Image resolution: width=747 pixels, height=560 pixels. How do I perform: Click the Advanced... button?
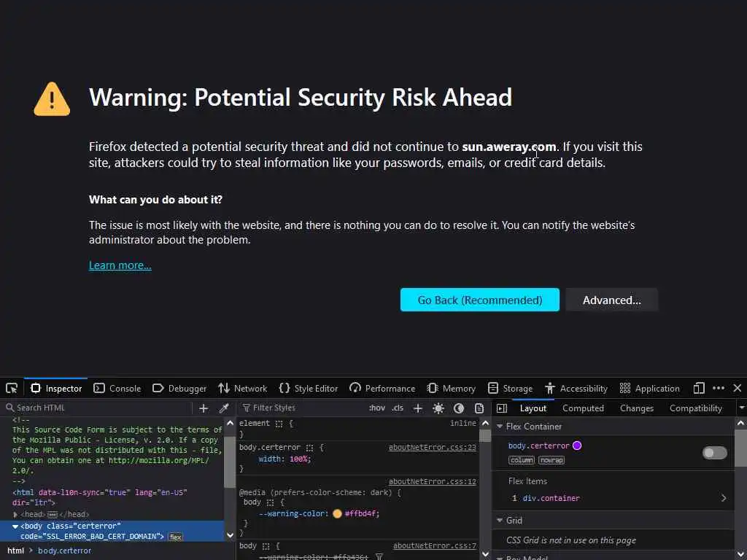tap(612, 300)
